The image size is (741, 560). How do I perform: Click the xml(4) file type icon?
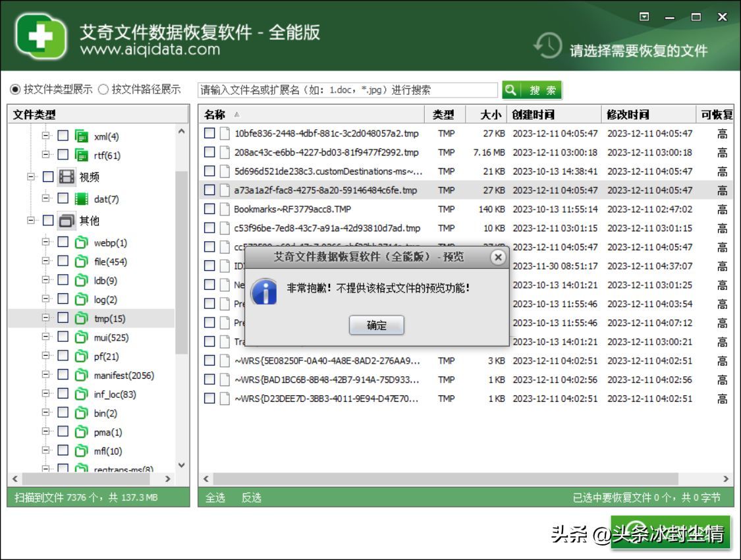click(x=81, y=136)
